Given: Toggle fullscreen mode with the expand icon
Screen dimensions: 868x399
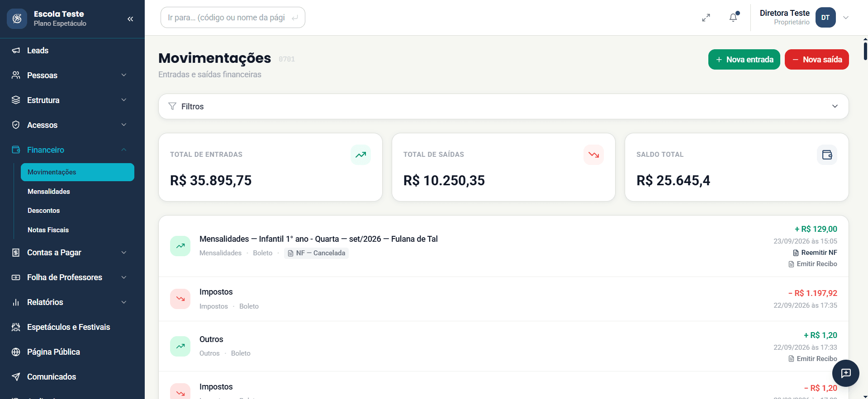Looking at the screenshot, I should coord(706,18).
